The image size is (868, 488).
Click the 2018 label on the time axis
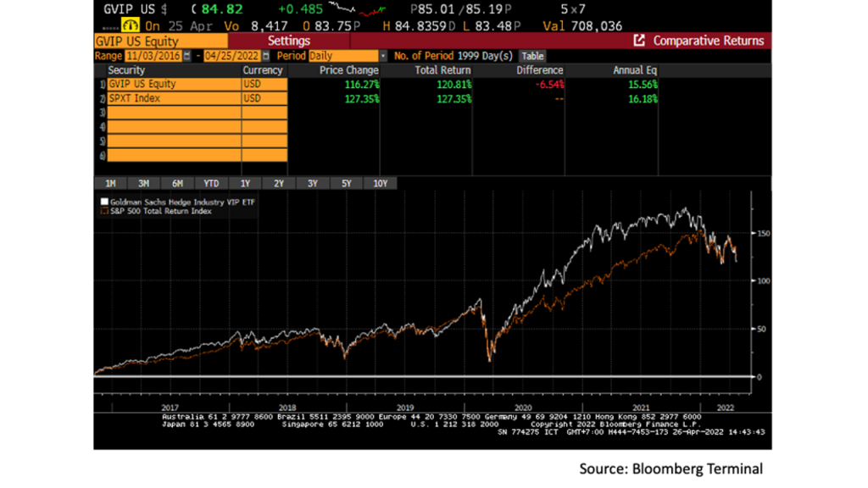click(x=287, y=408)
